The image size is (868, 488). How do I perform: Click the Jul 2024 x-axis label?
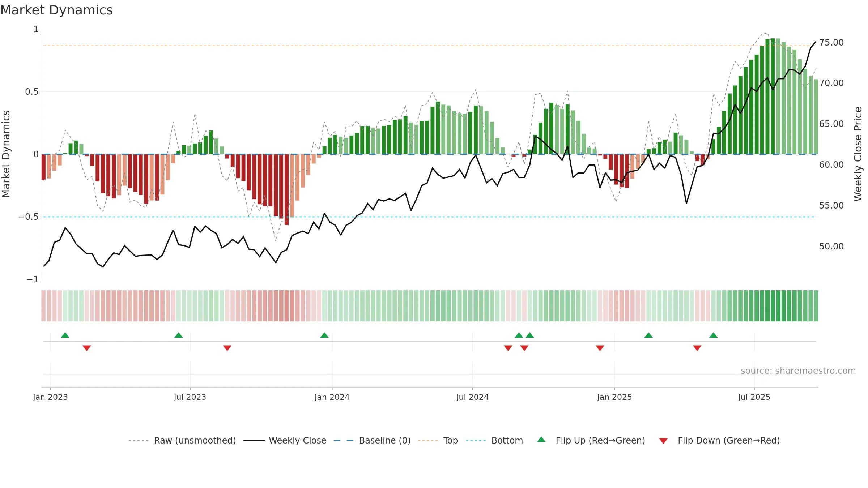click(x=472, y=397)
